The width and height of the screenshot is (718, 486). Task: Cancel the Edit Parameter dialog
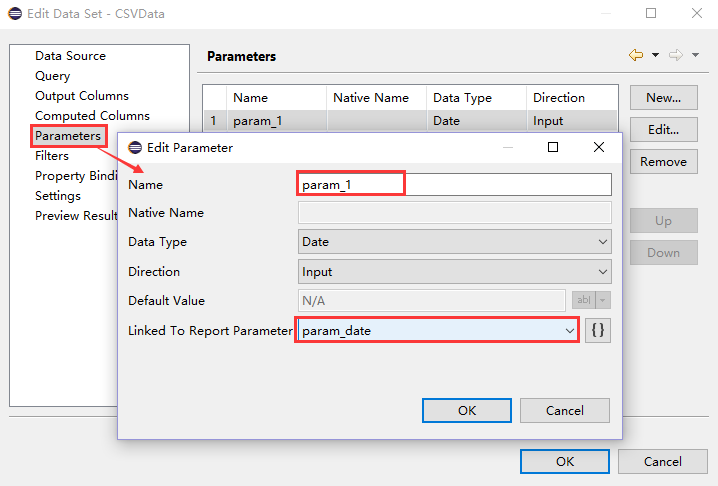[565, 411]
